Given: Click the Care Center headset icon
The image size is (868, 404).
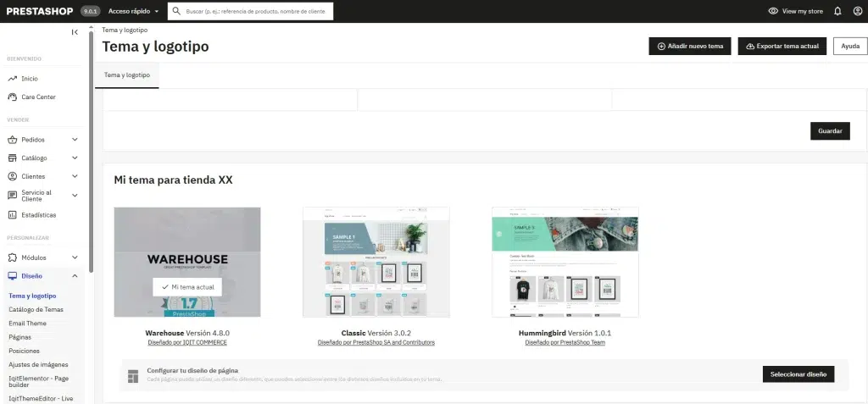Looking at the screenshot, I should (12, 97).
